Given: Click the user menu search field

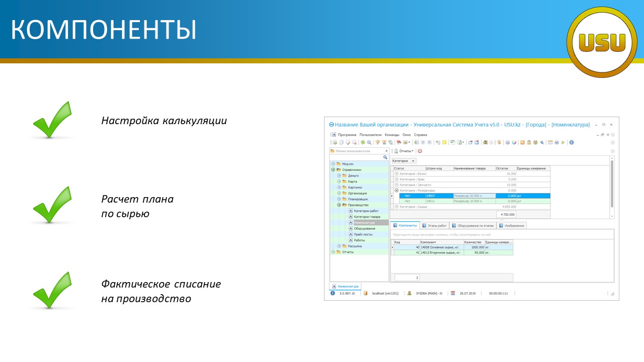Looking at the screenshot, I should click(356, 157).
